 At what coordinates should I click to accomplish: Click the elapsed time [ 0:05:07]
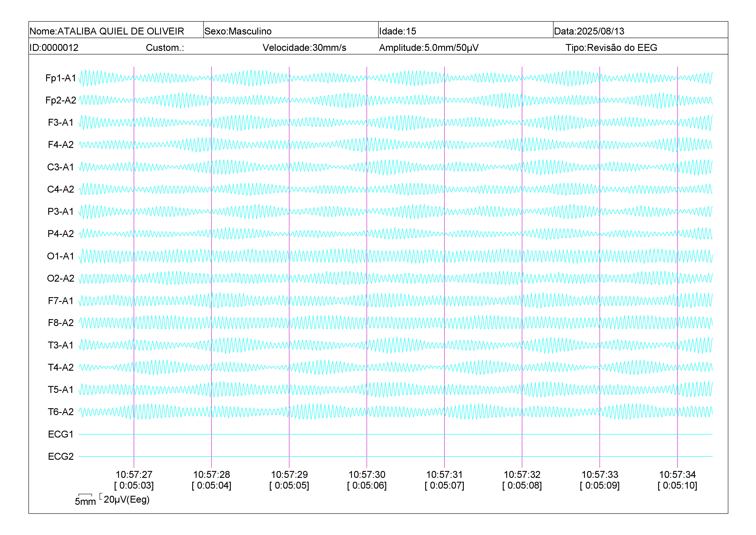tap(445, 486)
